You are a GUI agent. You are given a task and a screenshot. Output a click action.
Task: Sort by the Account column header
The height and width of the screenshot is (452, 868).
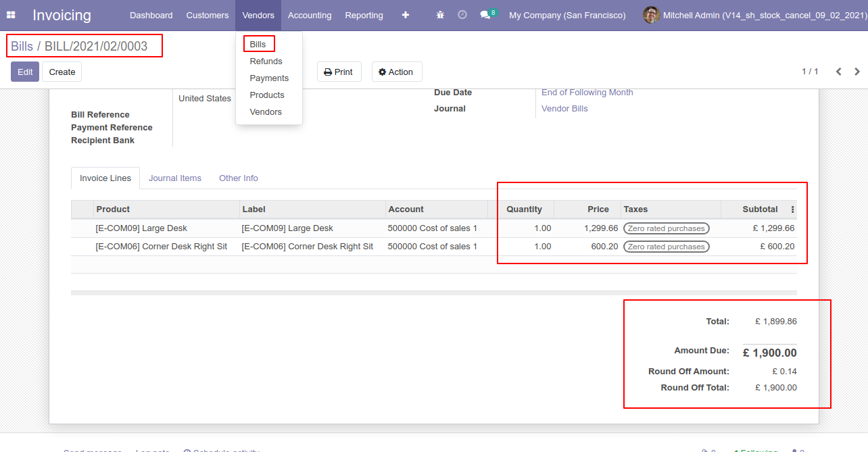click(436, 209)
